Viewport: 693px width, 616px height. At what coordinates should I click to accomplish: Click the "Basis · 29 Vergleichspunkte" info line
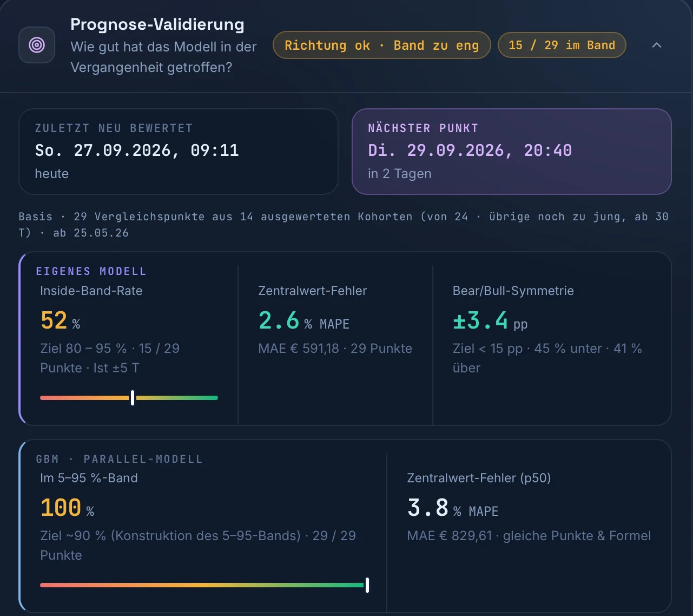point(344,225)
